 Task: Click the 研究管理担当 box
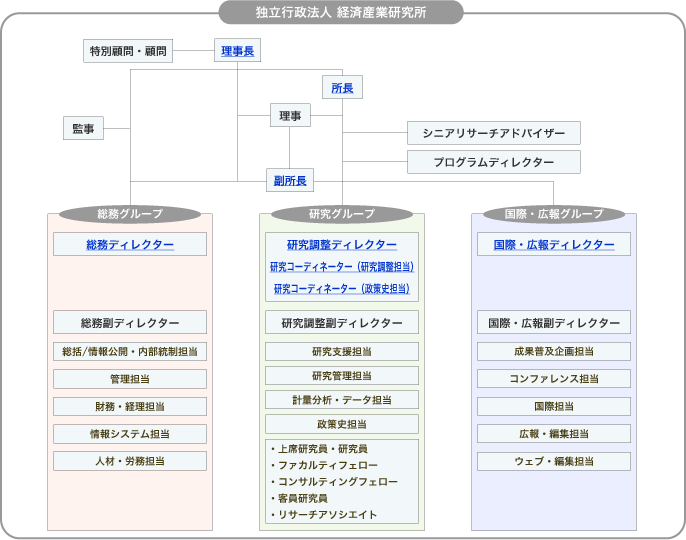[x=342, y=375]
